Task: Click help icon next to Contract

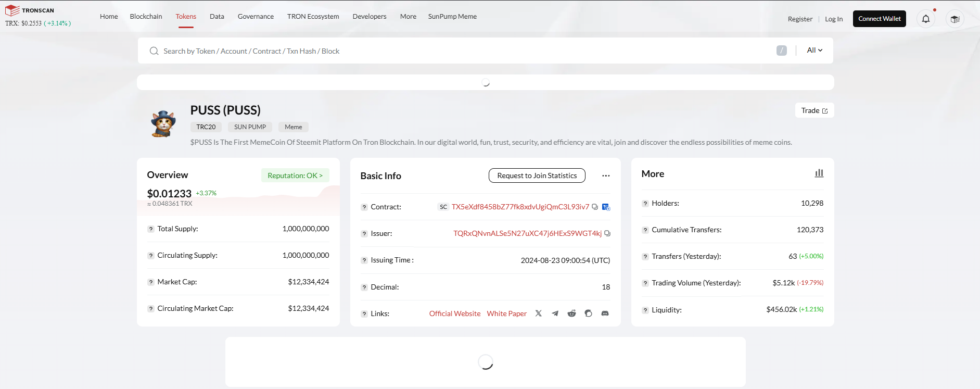Action: pyautogui.click(x=364, y=207)
